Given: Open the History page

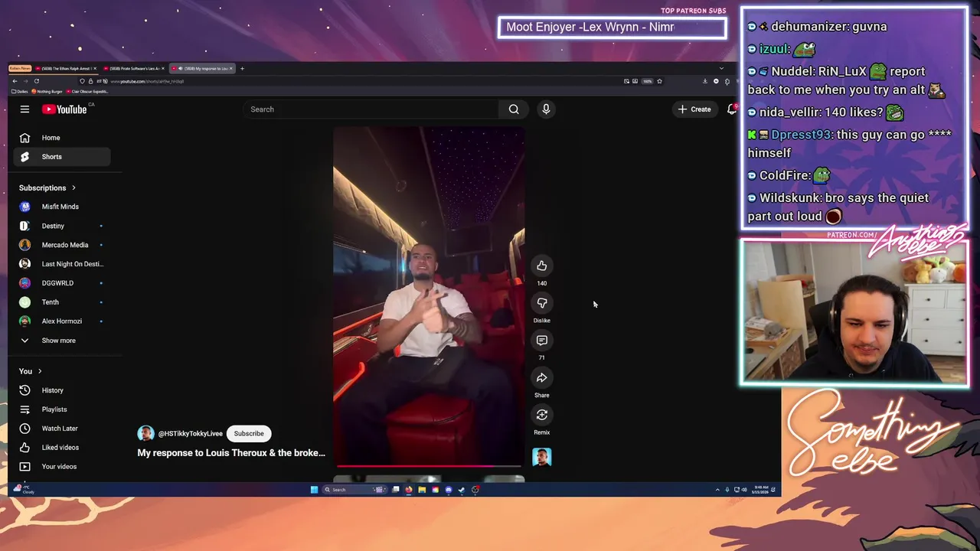Looking at the screenshot, I should click(x=61, y=390).
